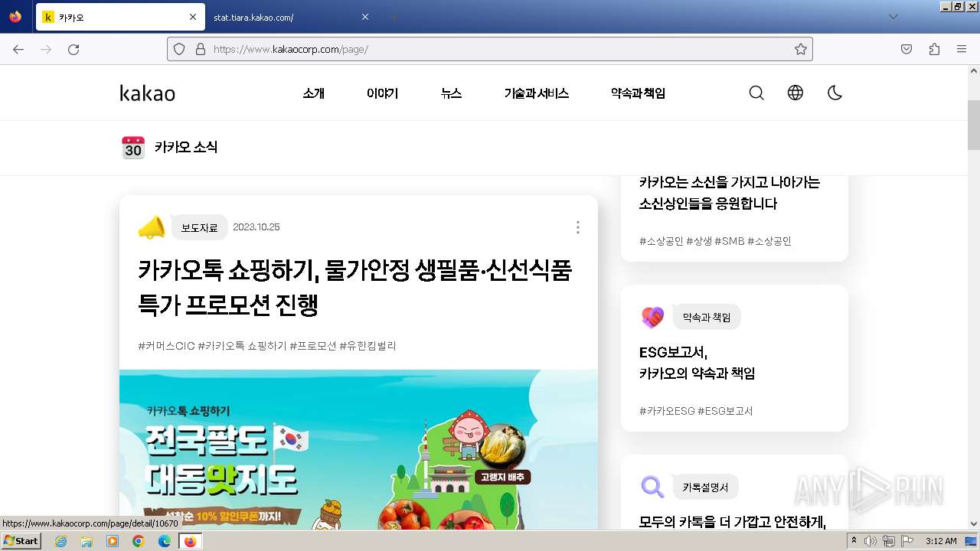Select the 약속과 책임 tag
Viewport: 980px width, 551px height.
click(x=707, y=317)
